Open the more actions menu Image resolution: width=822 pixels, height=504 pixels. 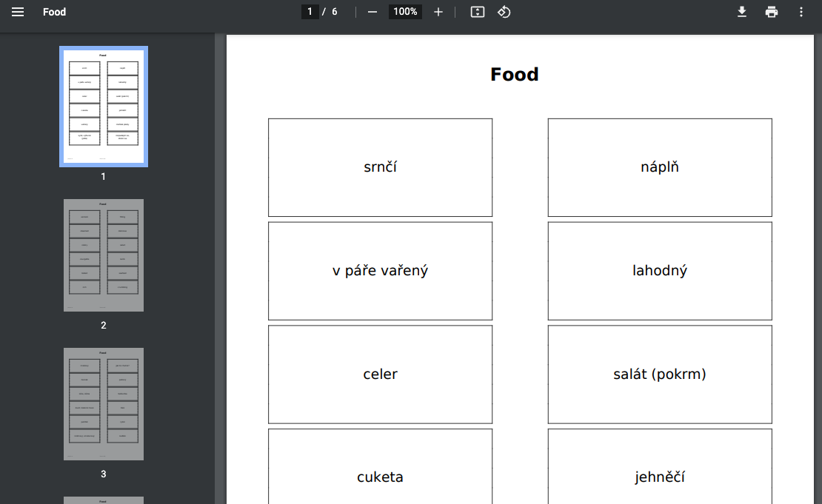[x=801, y=12]
